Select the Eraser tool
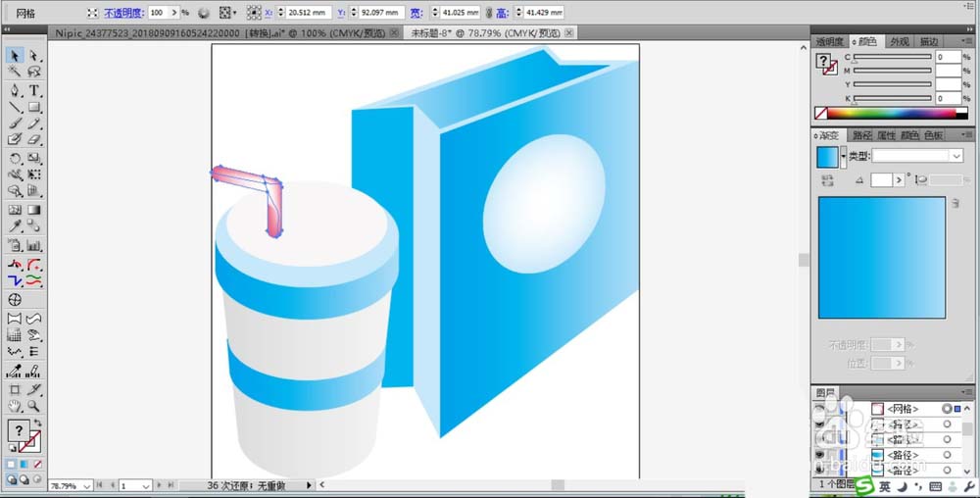This screenshot has width=980, height=498. point(33,139)
